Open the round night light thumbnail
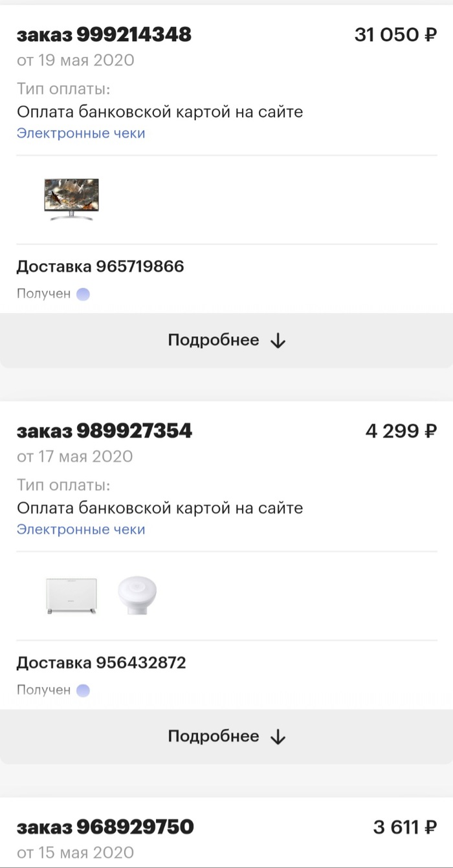This screenshot has width=453, height=868. (x=137, y=595)
